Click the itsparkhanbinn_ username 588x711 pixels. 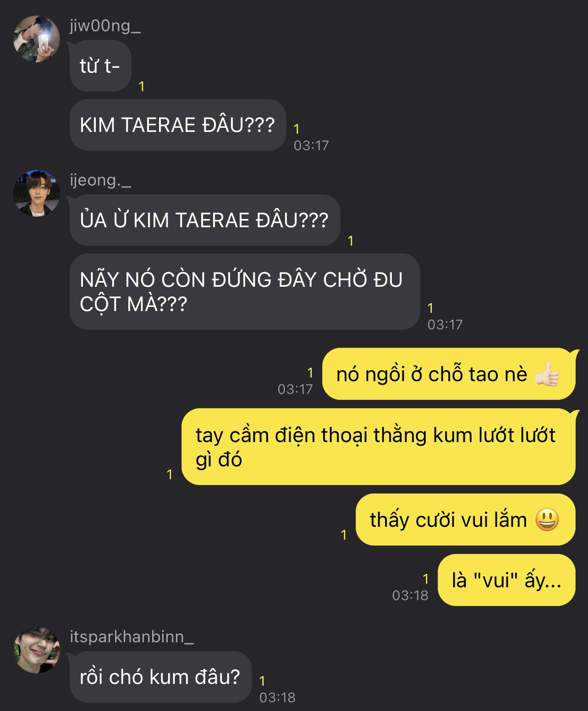tap(132, 637)
